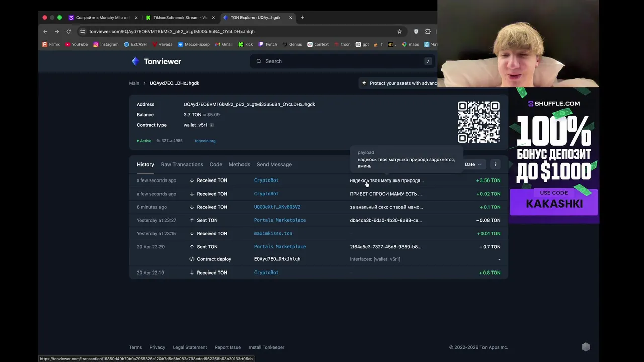Click the info icon next to wallet_v5r1
Screen dimensions: 644x362
(x=212, y=125)
